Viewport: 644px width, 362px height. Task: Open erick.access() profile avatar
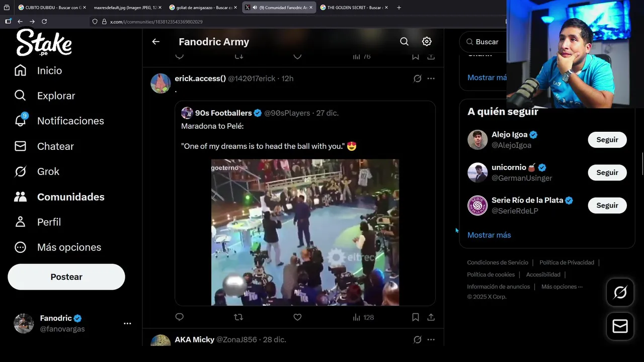tap(160, 83)
